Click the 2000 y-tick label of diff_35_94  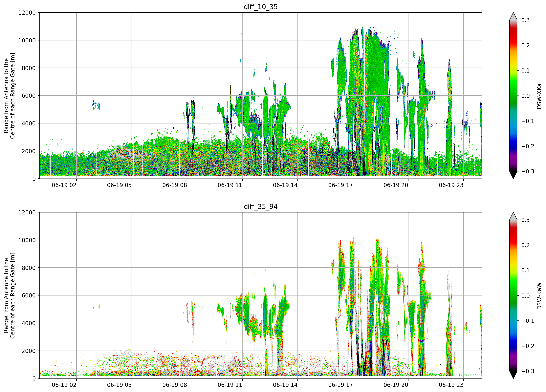pos(29,351)
